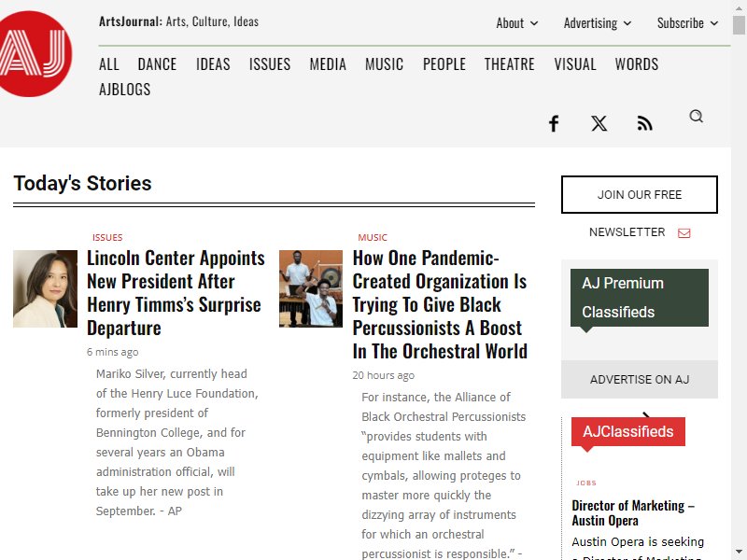The image size is (747, 560).
Task: Open the AJ Premium Classifieds banner
Action: pyautogui.click(x=640, y=298)
